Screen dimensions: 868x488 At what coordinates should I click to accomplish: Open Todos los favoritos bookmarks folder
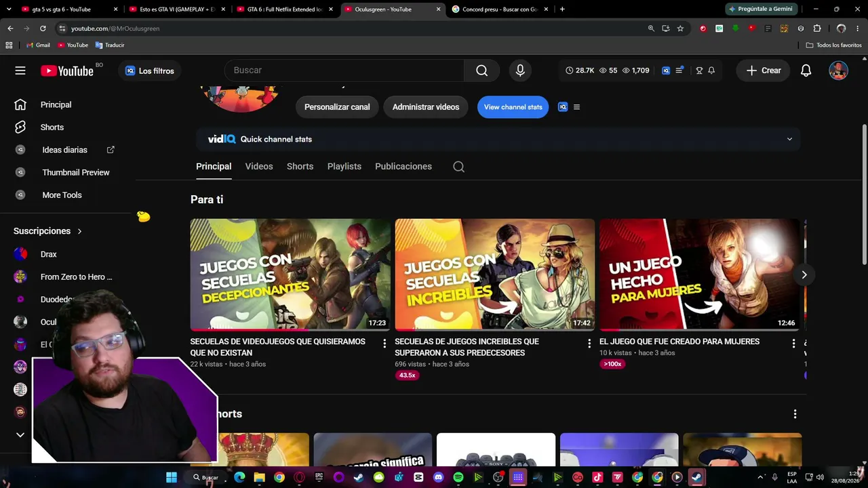(x=834, y=45)
